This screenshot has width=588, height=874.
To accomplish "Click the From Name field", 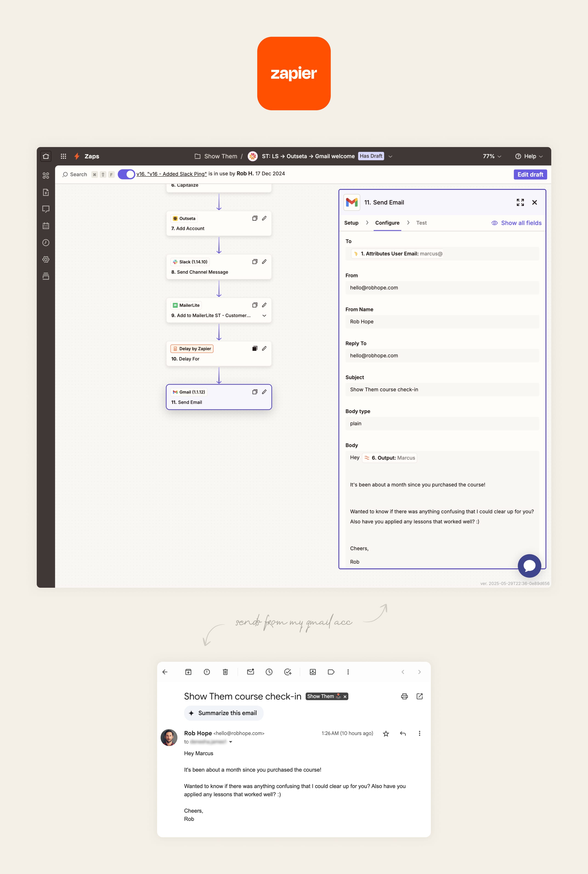I will (x=442, y=321).
